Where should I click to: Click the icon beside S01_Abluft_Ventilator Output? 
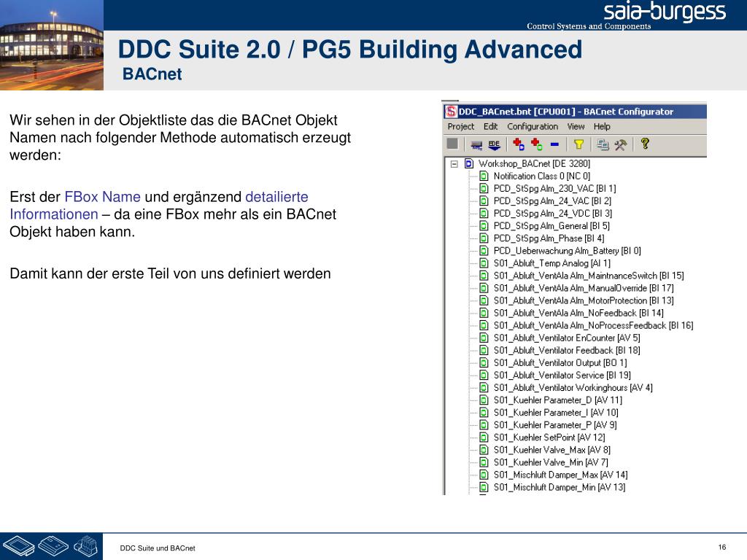tap(484, 362)
